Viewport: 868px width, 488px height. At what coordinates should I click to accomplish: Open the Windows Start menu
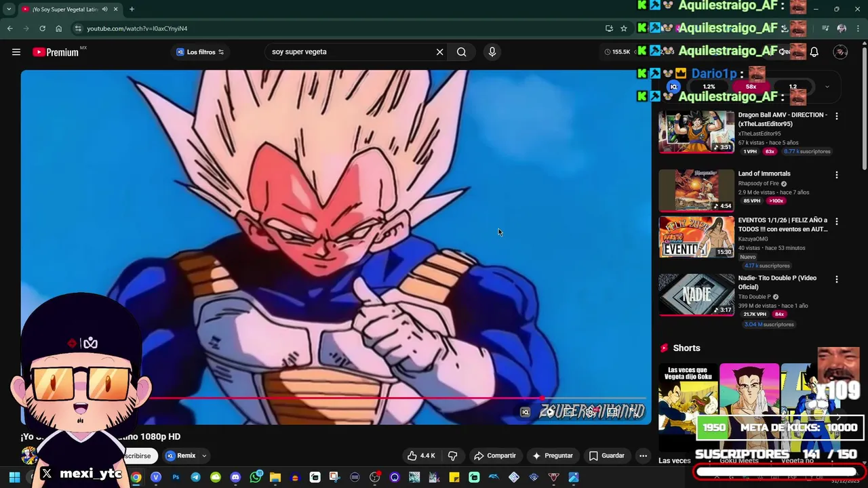point(14,477)
